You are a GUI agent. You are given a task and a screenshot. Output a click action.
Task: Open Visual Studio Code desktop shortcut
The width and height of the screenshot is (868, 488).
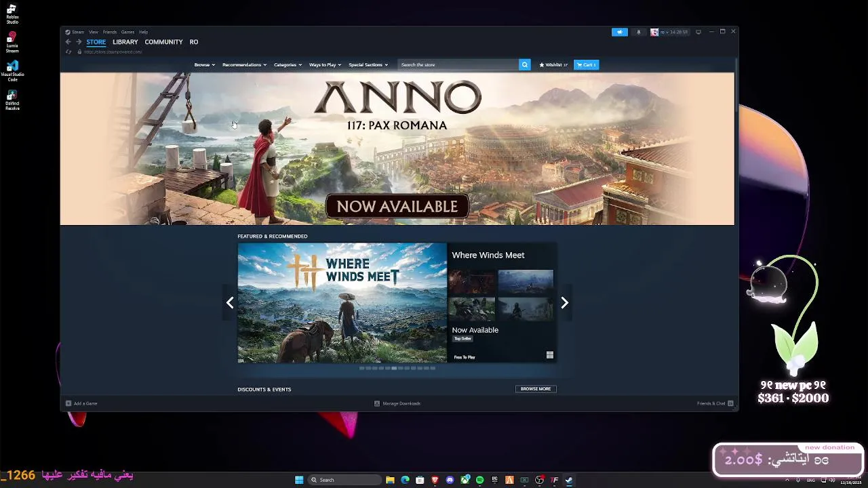[x=12, y=70]
